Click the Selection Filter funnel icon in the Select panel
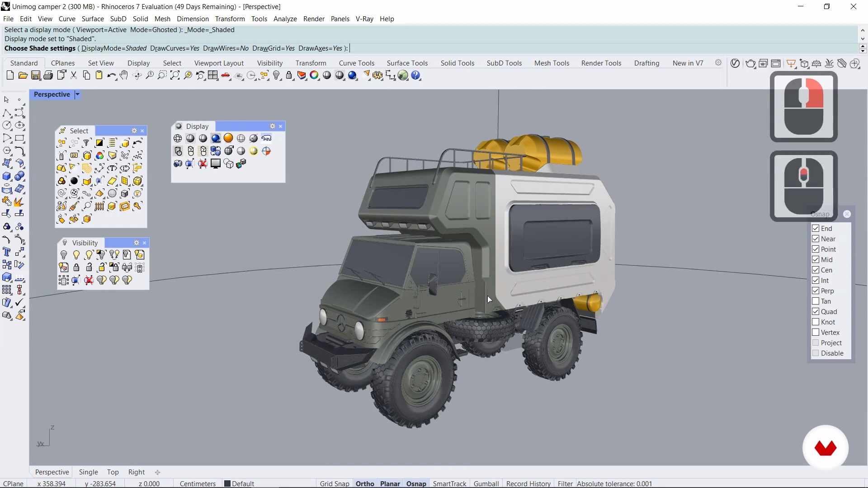868x488 pixels. pos(87,143)
